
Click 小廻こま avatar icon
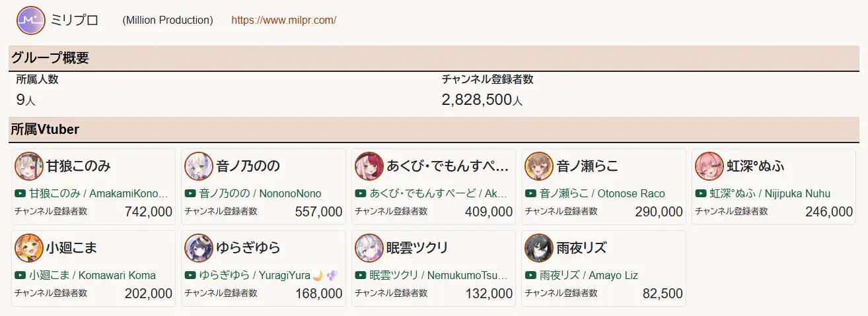tap(28, 248)
